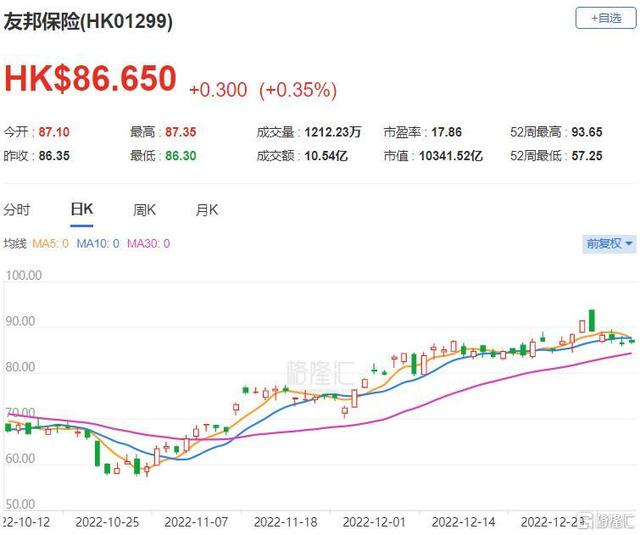Open the 月K chart tab
This screenshot has width=640, height=535.
[207, 210]
